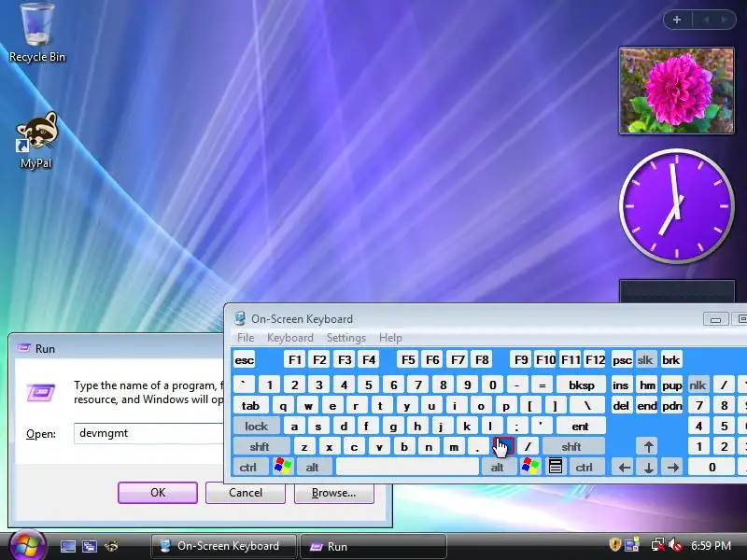This screenshot has width=747, height=560.
Task: Click the m letter key
Action: tap(454, 447)
